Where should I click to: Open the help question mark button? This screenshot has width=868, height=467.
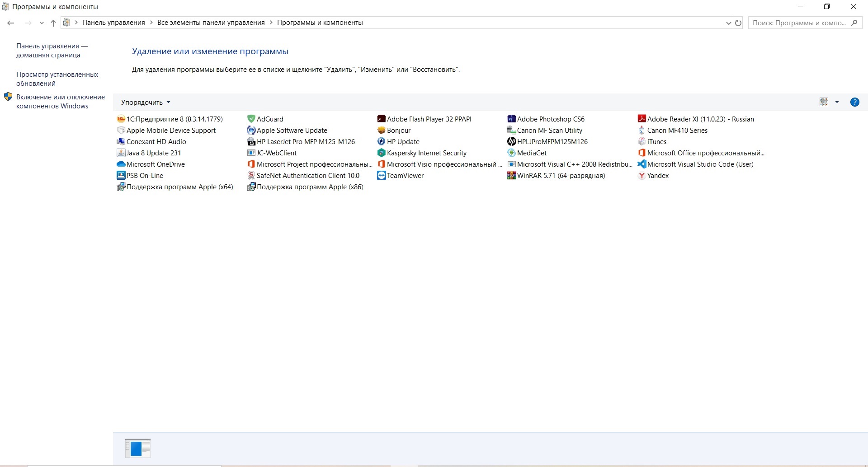coord(854,102)
